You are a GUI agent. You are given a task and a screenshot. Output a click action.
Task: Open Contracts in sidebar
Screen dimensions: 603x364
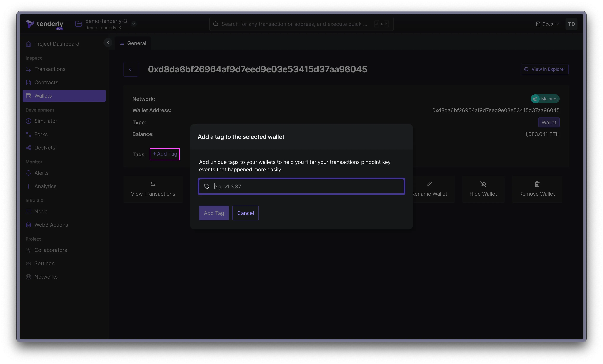click(64, 82)
